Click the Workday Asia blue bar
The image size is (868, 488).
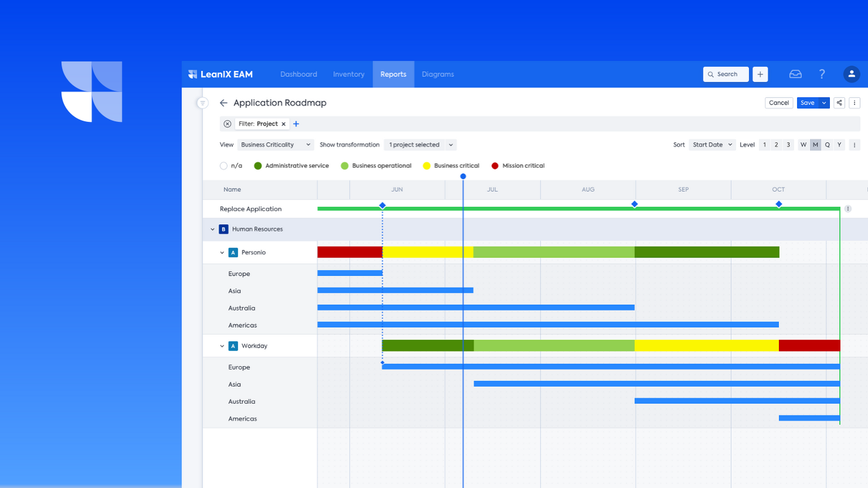(657, 384)
